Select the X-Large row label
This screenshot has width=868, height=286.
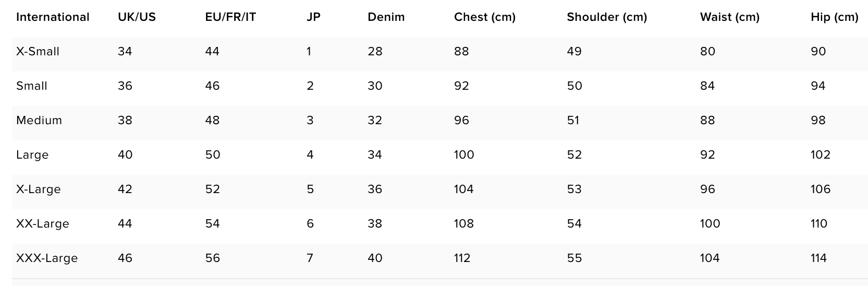[x=39, y=189]
